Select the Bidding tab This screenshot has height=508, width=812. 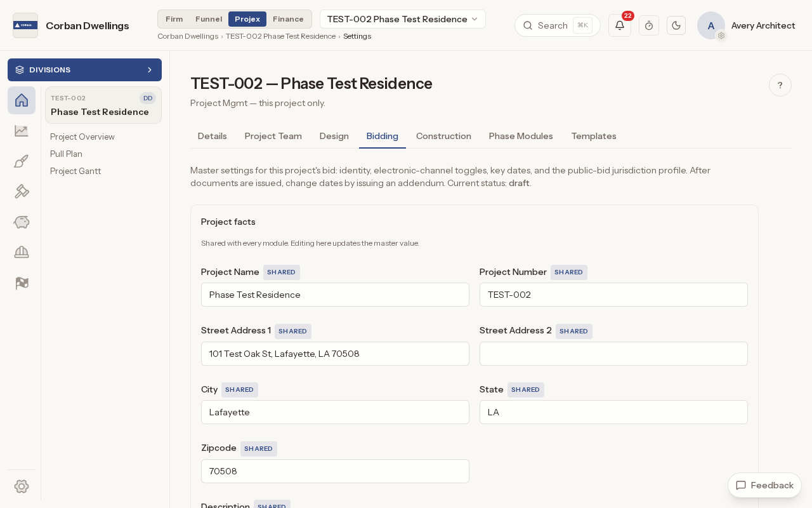[x=383, y=136]
